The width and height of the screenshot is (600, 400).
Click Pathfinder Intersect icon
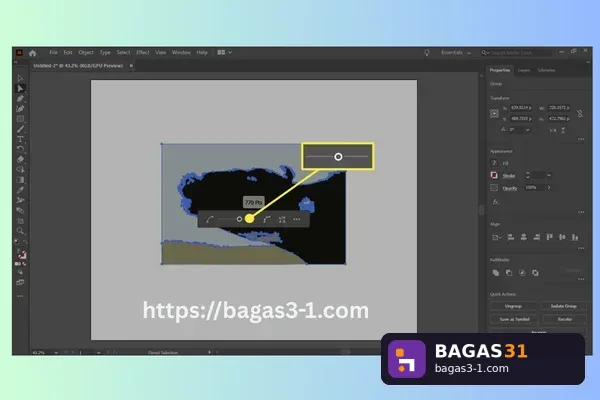[x=522, y=273]
